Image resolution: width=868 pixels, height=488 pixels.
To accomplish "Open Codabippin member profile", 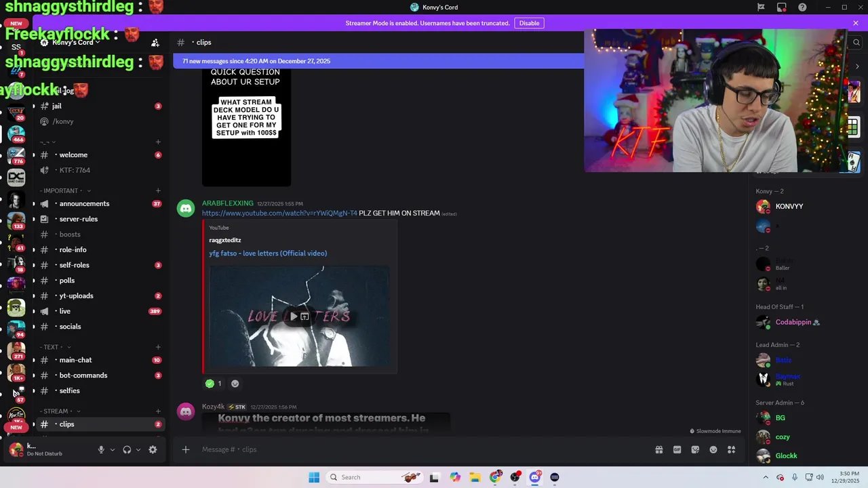I will (793, 323).
